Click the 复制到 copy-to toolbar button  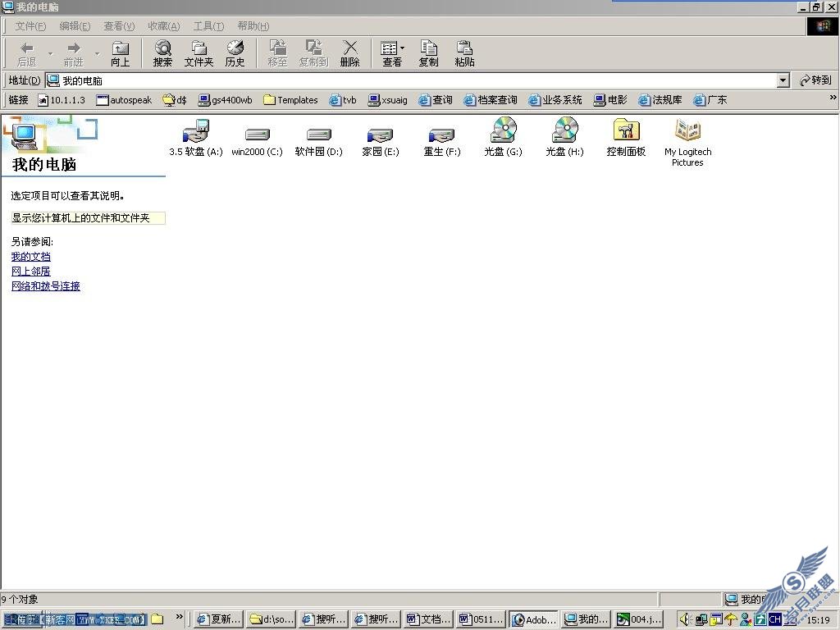[x=313, y=53]
